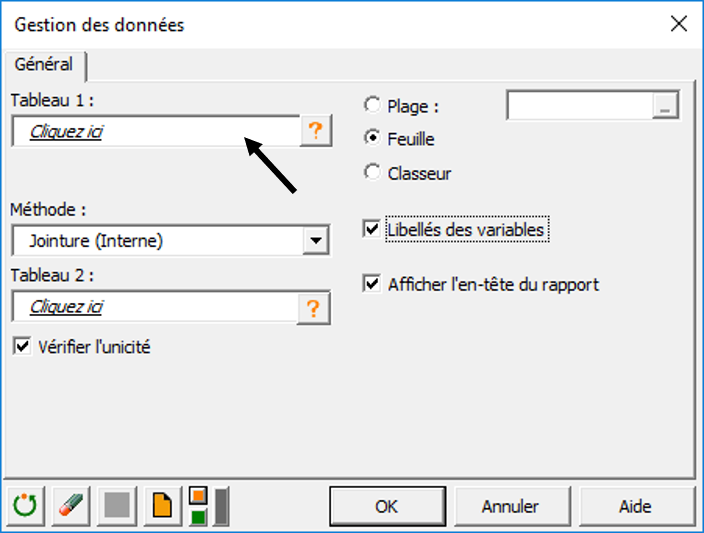Click the orange question mark beside Tableau 2
704x533 pixels.
pos(315,308)
